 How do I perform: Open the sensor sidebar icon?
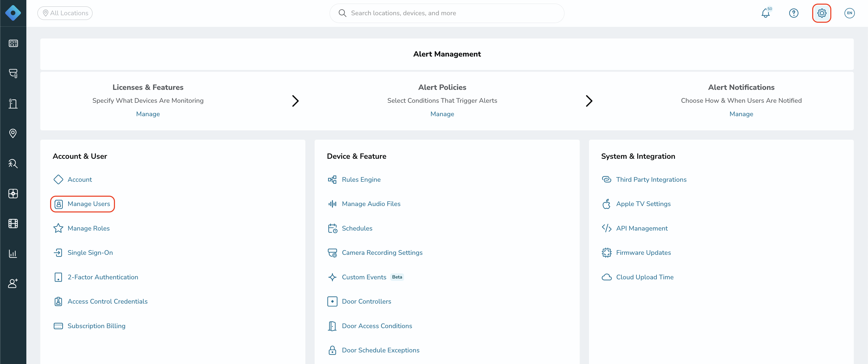(x=13, y=193)
